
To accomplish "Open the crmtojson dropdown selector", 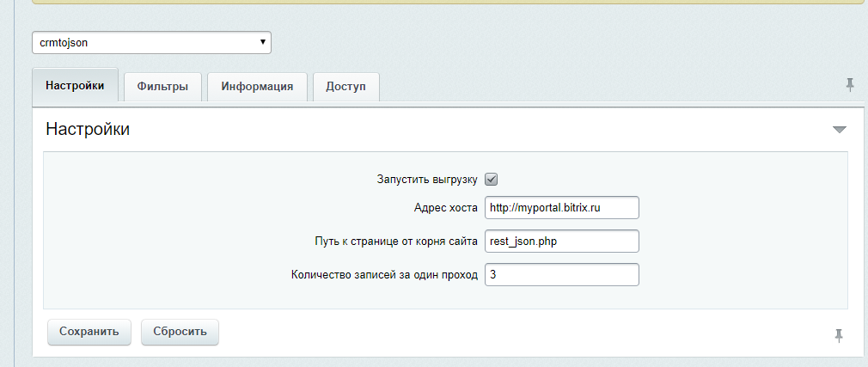I will [151, 43].
